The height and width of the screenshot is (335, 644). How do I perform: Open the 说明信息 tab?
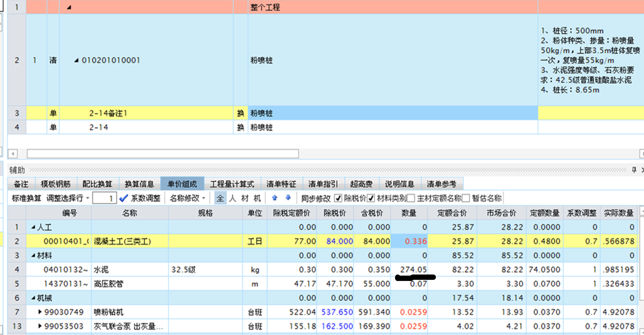(400, 184)
